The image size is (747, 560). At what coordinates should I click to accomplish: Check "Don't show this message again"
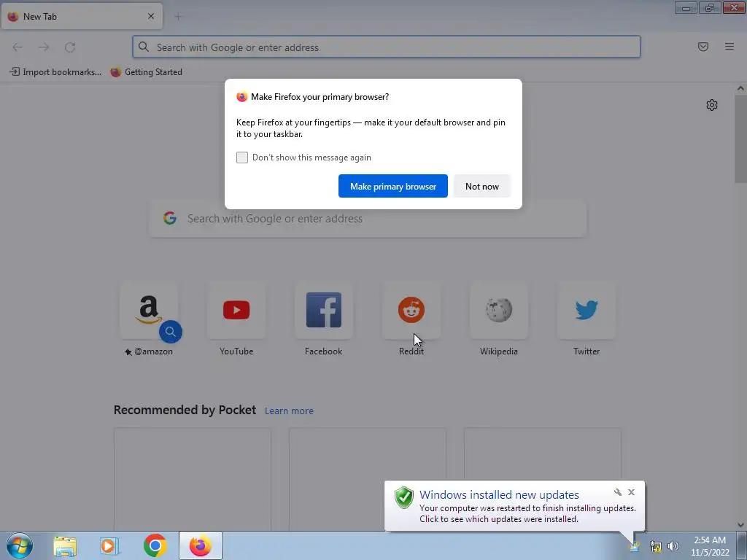[x=242, y=157]
